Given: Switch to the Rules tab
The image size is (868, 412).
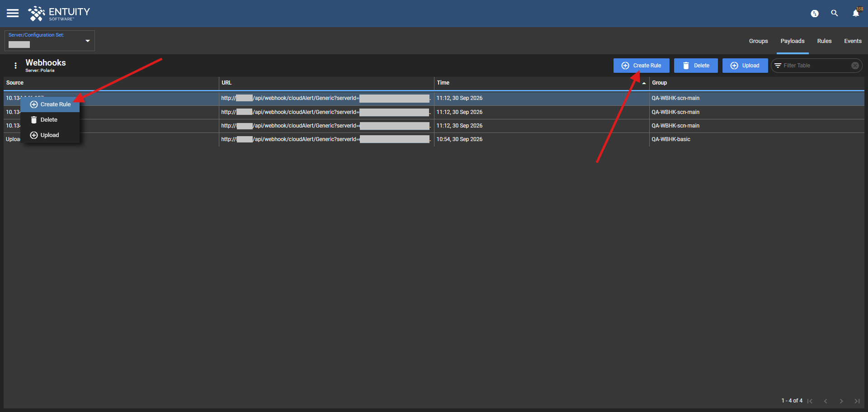Looking at the screenshot, I should [x=824, y=41].
